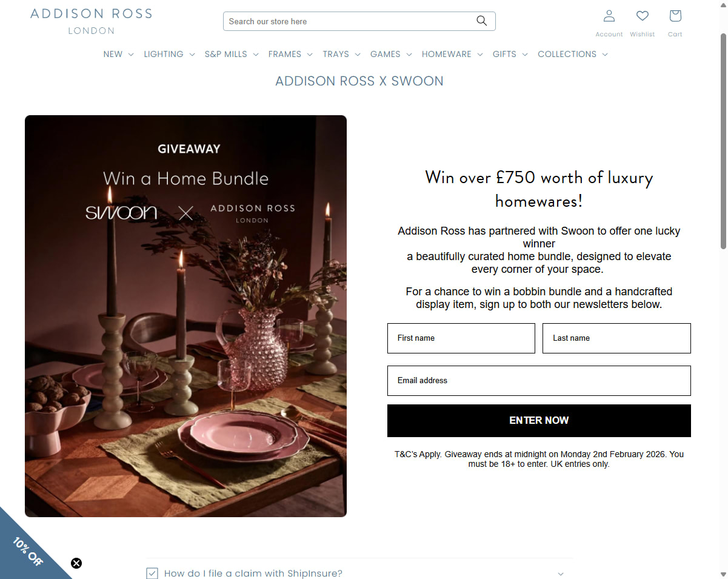Click the First name field
Screen dimensions: 728x579
point(461,338)
